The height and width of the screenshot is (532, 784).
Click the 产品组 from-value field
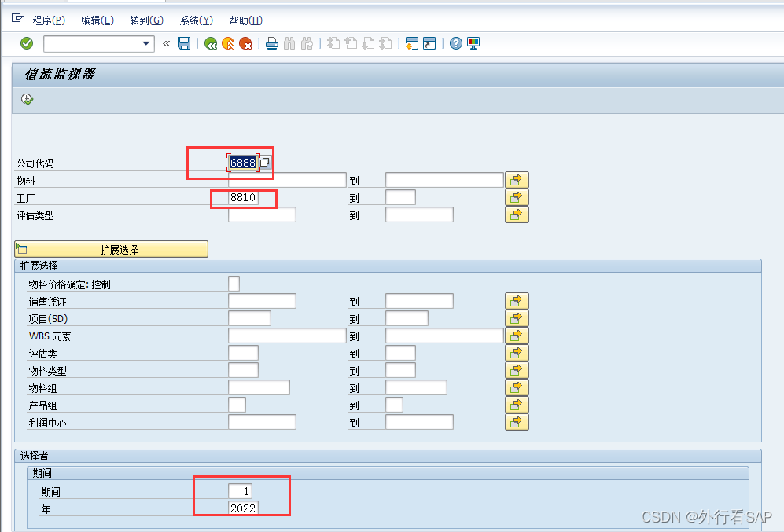tap(237, 405)
